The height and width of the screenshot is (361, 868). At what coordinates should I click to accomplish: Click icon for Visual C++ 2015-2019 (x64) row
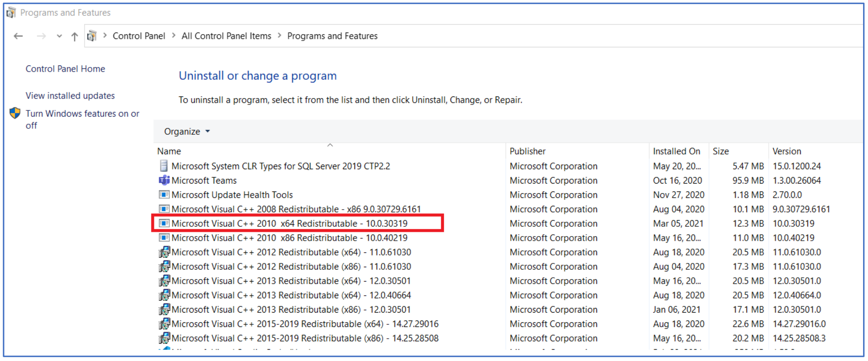(164, 324)
